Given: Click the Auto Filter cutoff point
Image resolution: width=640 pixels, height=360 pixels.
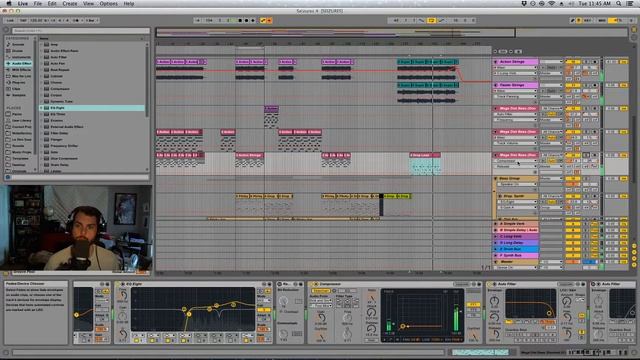Looking at the screenshot, I should 549,313.
